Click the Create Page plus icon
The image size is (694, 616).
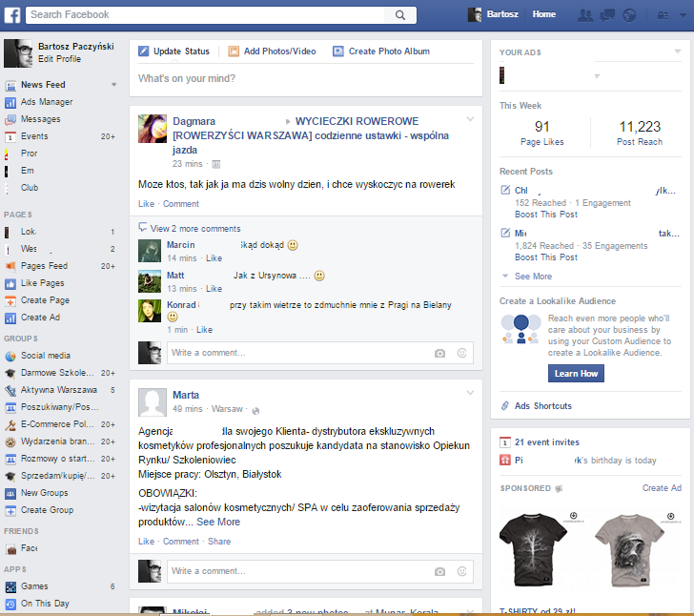point(10,301)
